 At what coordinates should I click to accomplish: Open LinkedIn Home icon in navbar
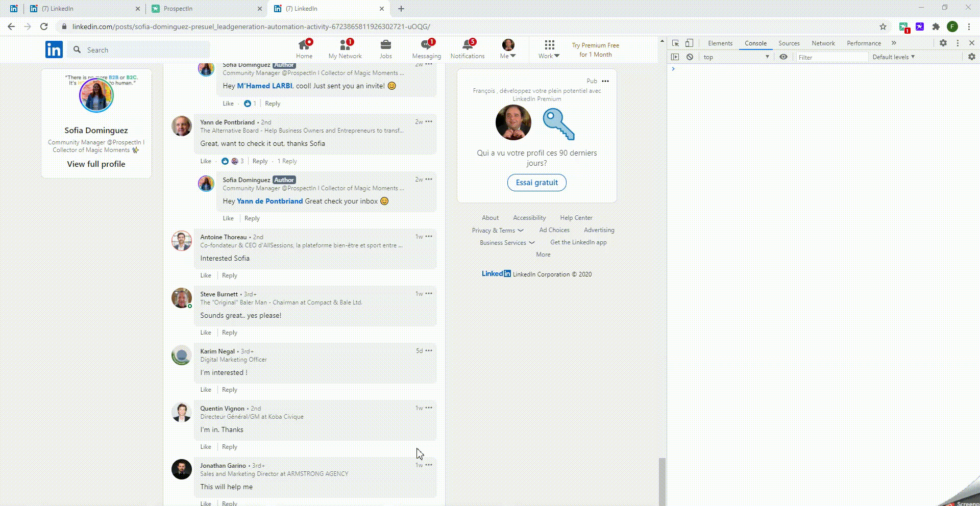304,49
